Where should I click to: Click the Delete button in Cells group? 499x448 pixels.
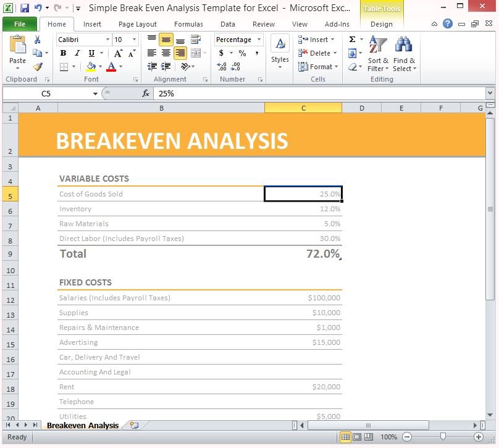coord(317,53)
